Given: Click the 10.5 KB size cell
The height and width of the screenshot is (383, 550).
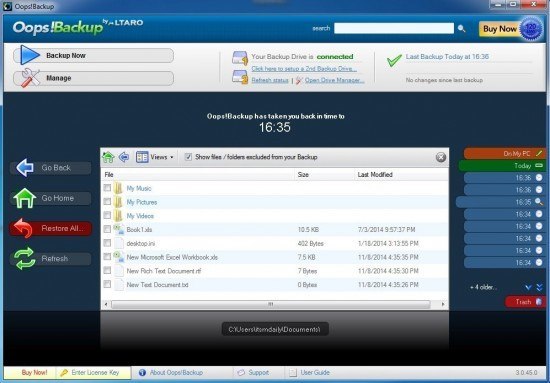Looking at the screenshot, I should point(308,230).
